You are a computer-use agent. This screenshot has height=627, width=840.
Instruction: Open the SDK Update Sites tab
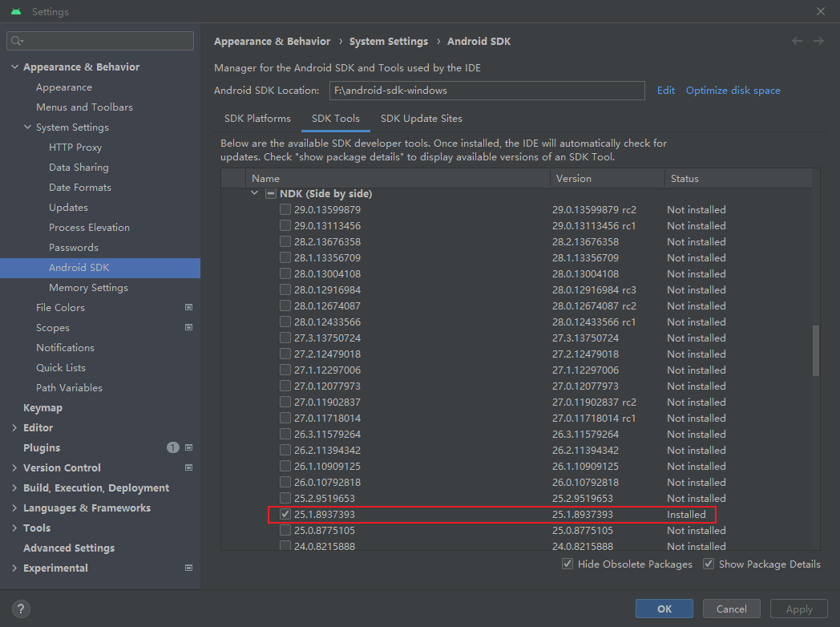pos(422,119)
